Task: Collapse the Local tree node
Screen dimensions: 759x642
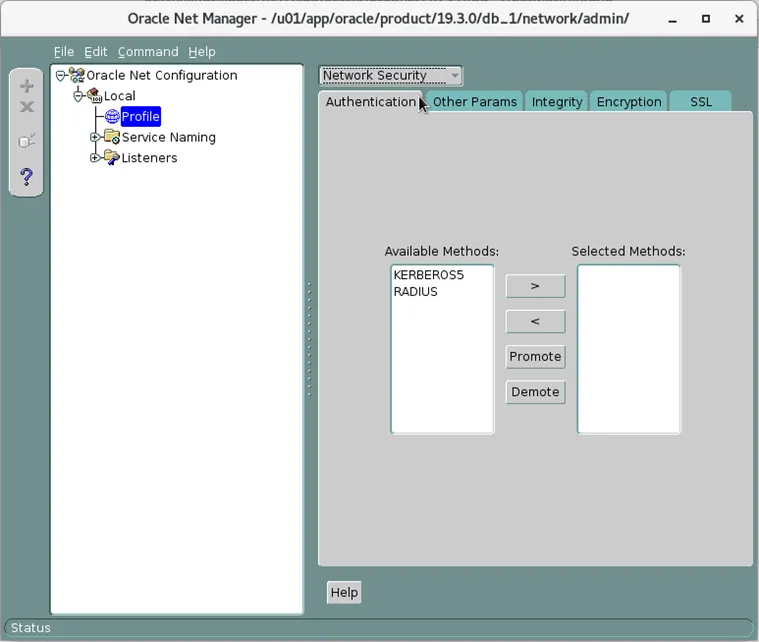Action: [x=78, y=96]
